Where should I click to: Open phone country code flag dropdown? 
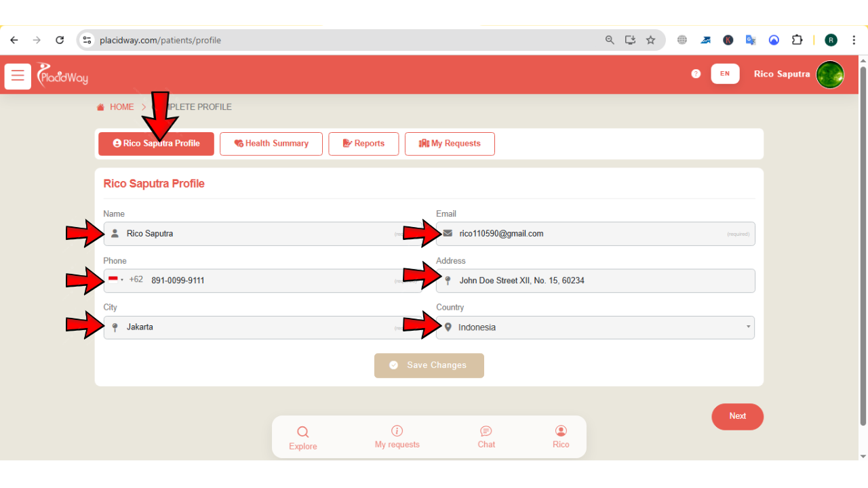[x=115, y=280]
